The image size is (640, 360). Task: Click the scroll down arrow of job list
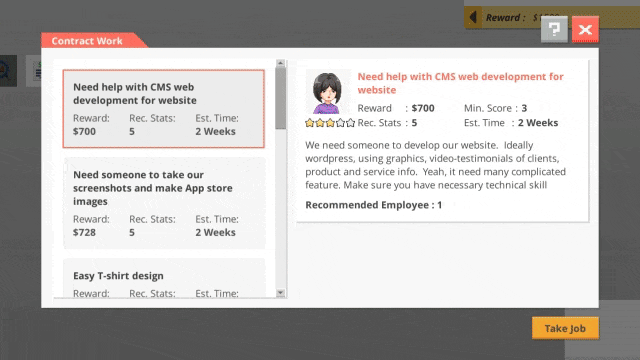280,293
